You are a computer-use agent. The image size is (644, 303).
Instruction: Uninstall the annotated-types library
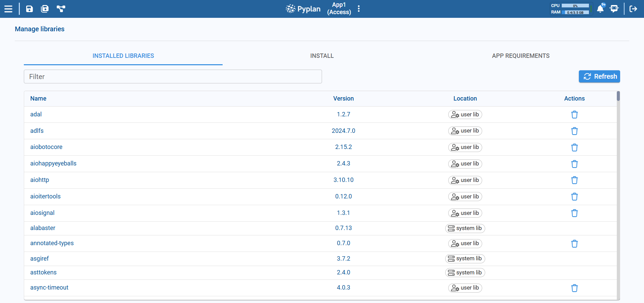pyautogui.click(x=574, y=243)
